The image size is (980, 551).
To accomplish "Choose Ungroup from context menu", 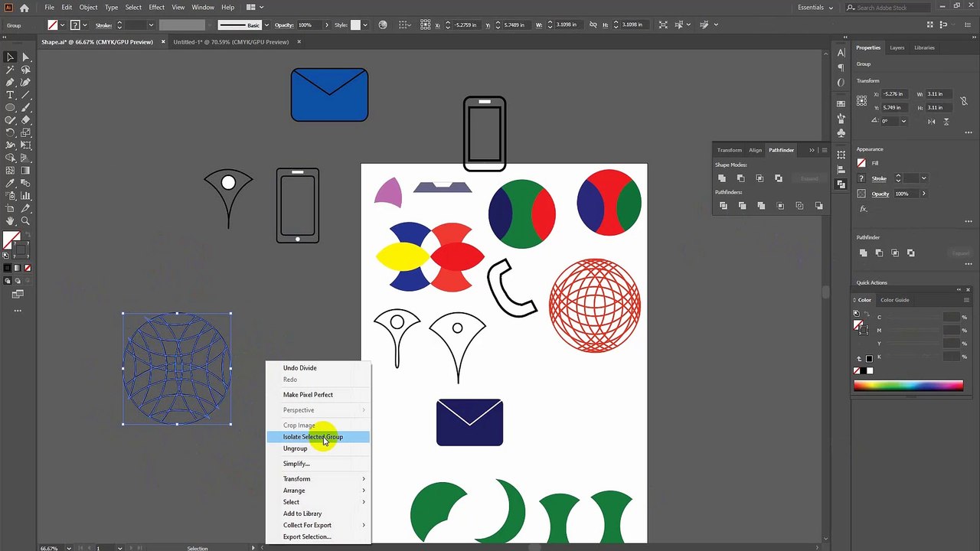I will [318, 448].
